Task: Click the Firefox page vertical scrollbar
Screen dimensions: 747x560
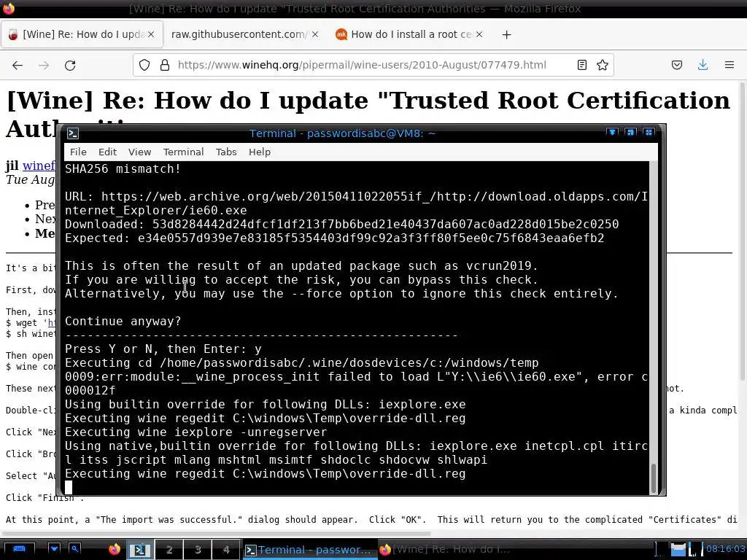Action: tap(742, 232)
